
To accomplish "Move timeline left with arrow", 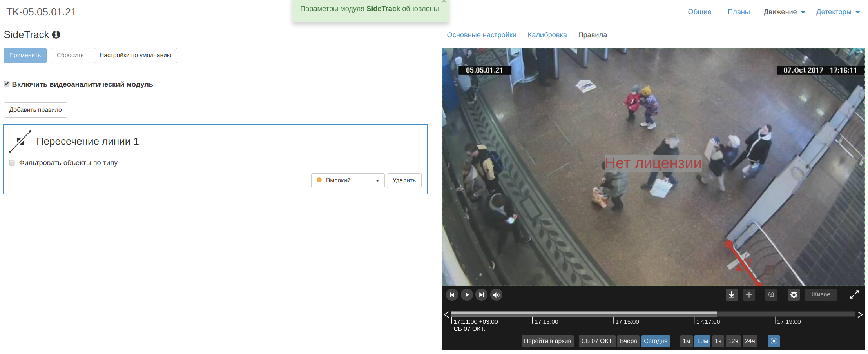I will point(446,314).
